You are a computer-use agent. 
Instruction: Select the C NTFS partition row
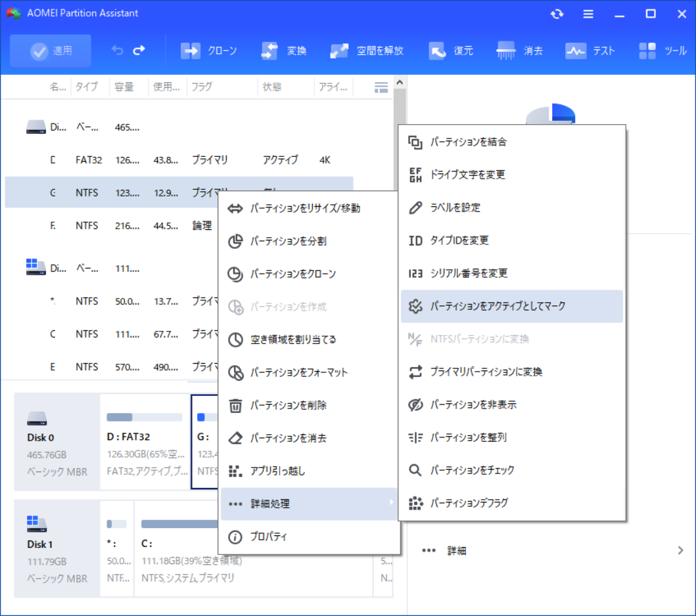pos(111,334)
